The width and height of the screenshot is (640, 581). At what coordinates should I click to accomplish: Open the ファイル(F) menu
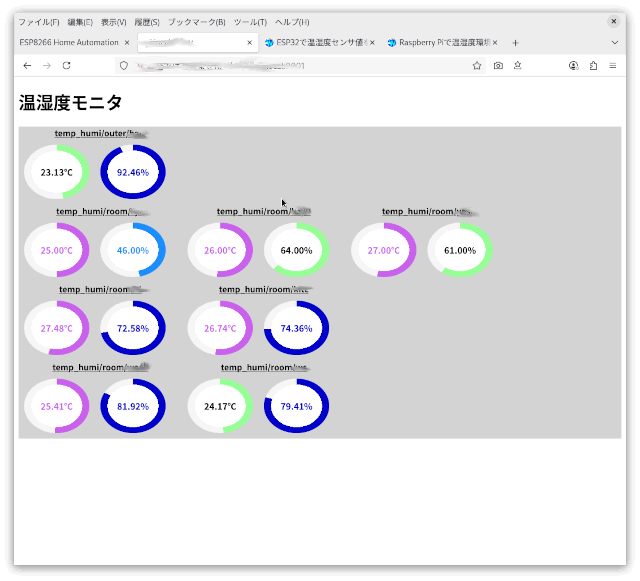(39, 21)
